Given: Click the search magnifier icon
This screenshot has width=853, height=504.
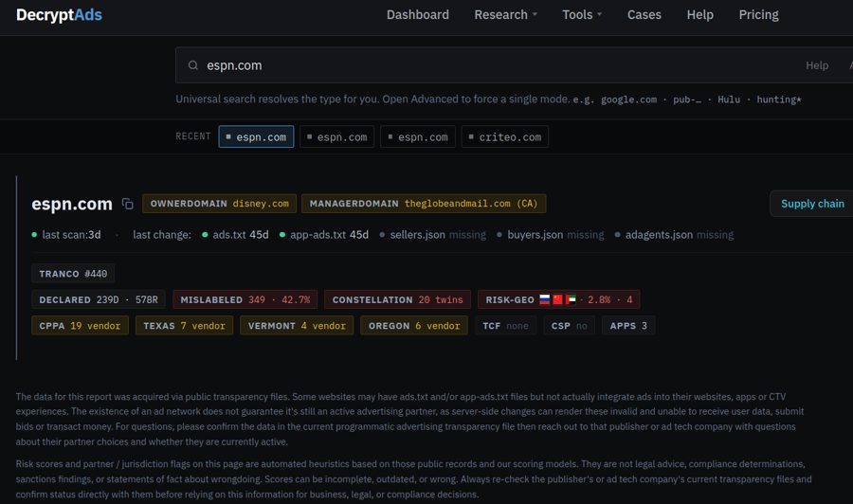Looking at the screenshot, I should coord(192,65).
